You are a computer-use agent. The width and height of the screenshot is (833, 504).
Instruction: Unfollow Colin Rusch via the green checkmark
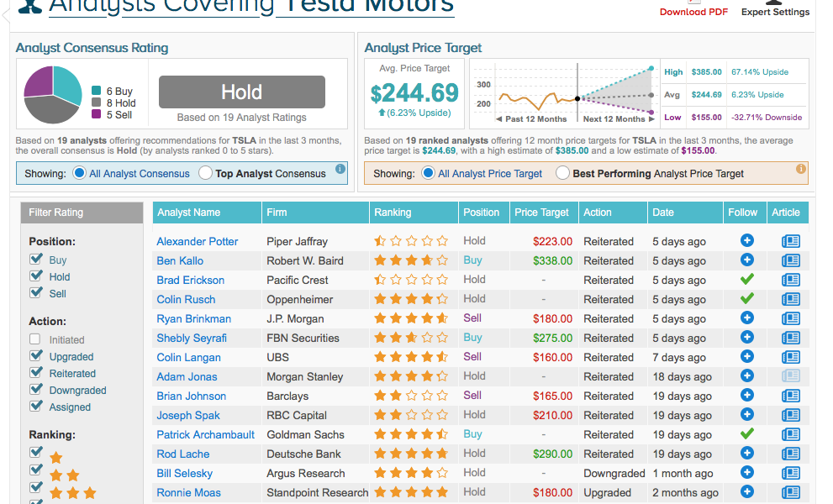(x=747, y=298)
